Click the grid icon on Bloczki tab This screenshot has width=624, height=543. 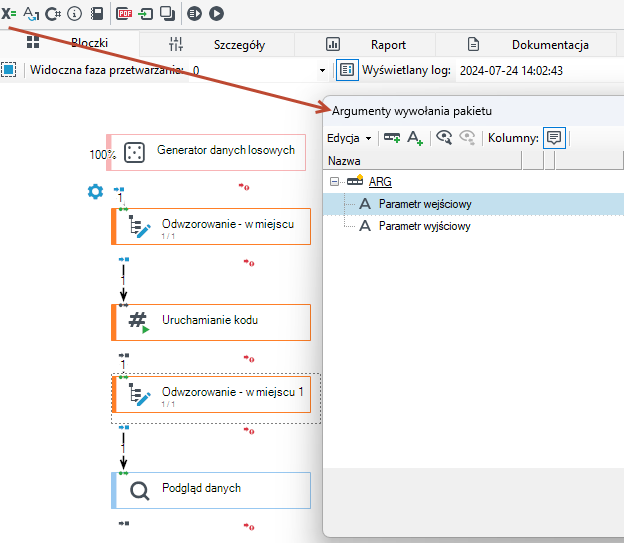pyautogui.click(x=33, y=42)
